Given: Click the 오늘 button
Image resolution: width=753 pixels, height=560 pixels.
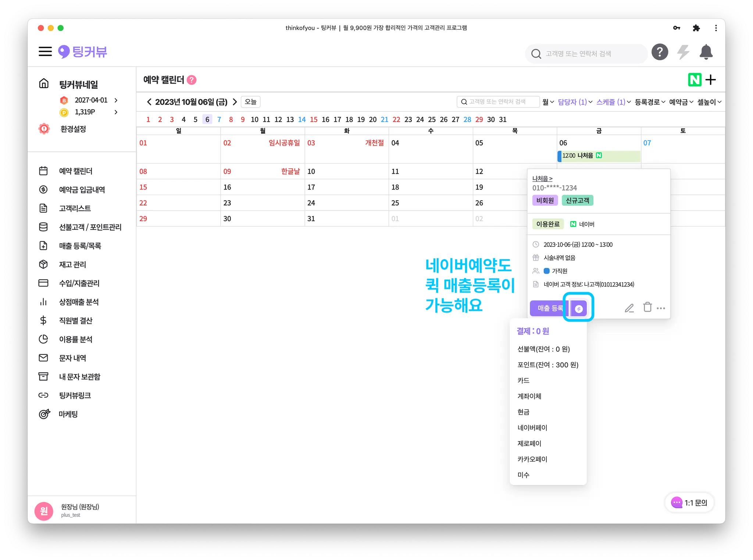Looking at the screenshot, I should pyautogui.click(x=250, y=102).
